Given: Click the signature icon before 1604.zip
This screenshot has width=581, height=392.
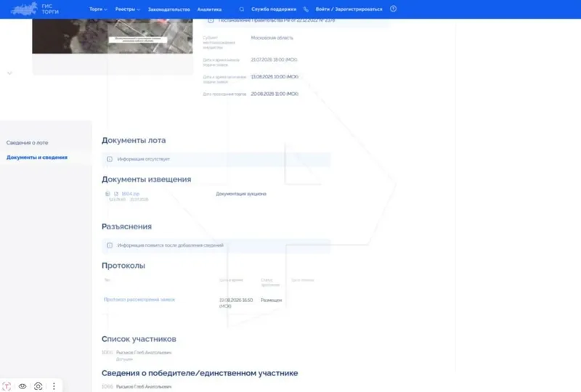Looking at the screenshot, I should [107, 194].
